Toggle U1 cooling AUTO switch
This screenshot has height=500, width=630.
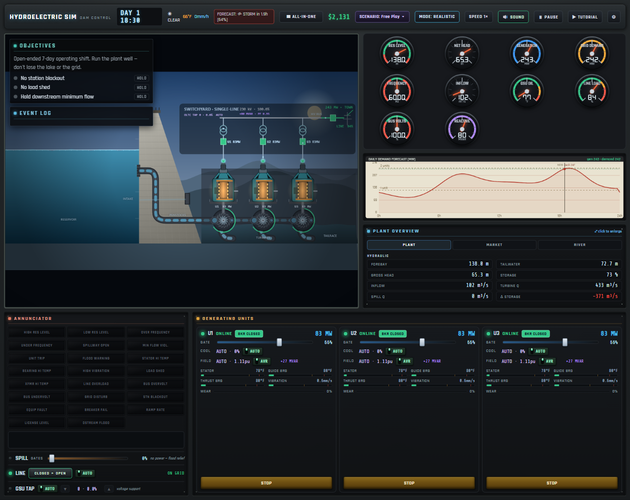coord(253,351)
